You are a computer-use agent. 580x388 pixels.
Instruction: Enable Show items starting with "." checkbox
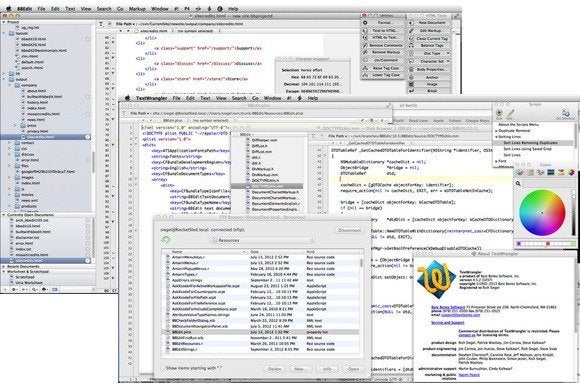[x=163, y=368]
